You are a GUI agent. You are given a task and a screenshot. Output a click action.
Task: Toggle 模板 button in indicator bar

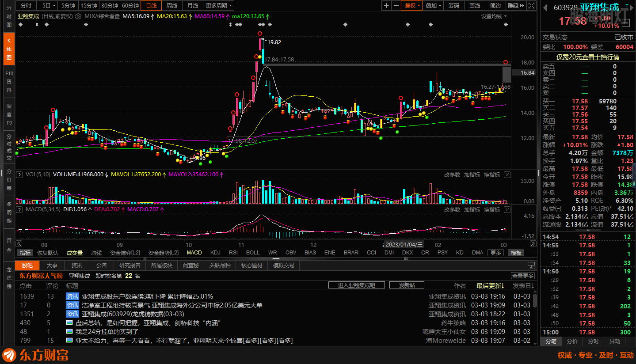(x=516, y=253)
